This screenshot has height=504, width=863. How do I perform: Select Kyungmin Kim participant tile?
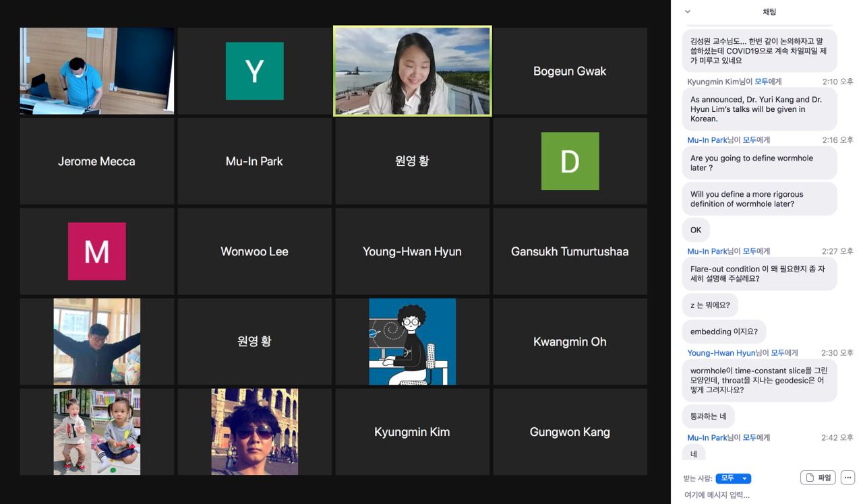pyautogui.click(x=412, y=432)
